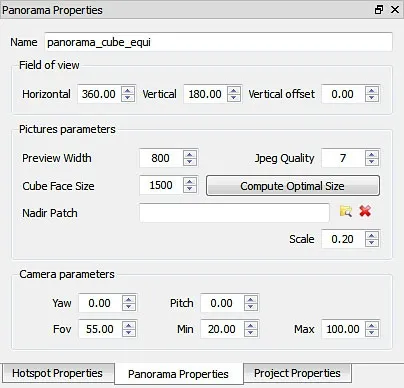
Task: Click the Pitch 0.00 field
Action: [x=222, y=303]
